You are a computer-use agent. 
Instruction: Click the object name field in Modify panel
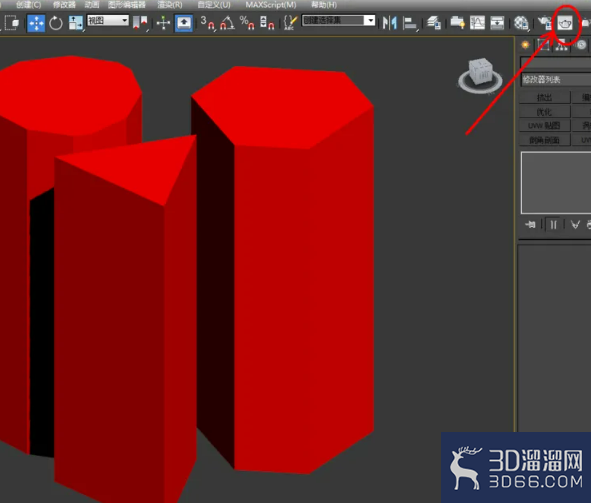tap(556, 62)
